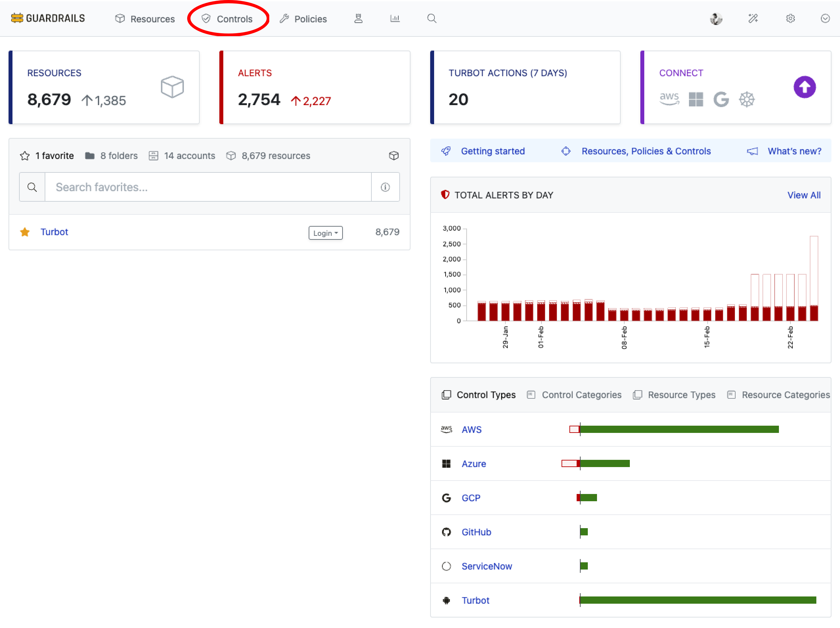The height and width of the screenshot is (628, 840).
Task: Click the search magnifier in top navigation
Action: [431, 18]
